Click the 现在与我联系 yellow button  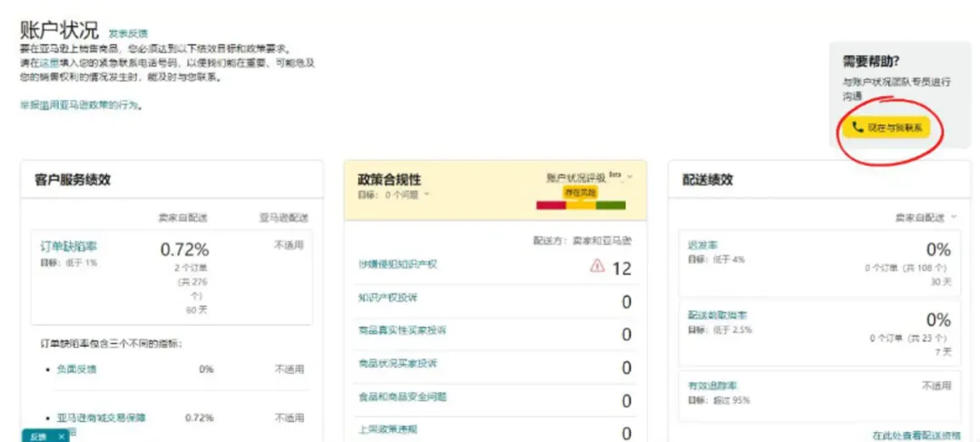(886, 128)
